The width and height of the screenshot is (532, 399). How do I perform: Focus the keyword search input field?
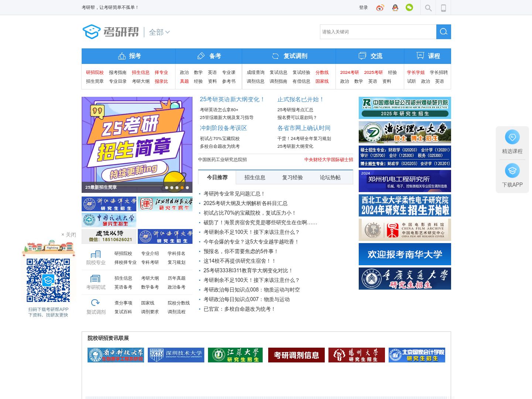pyautogui.click(x=378, y=32)
